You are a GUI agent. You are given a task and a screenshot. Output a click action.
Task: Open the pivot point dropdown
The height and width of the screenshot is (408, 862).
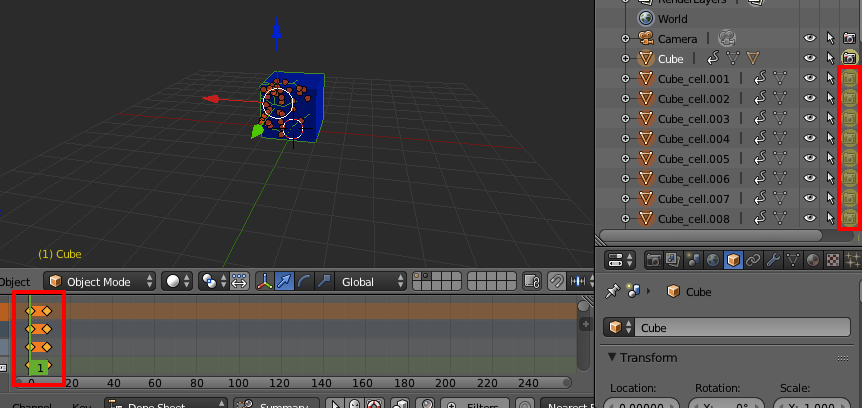214,282
